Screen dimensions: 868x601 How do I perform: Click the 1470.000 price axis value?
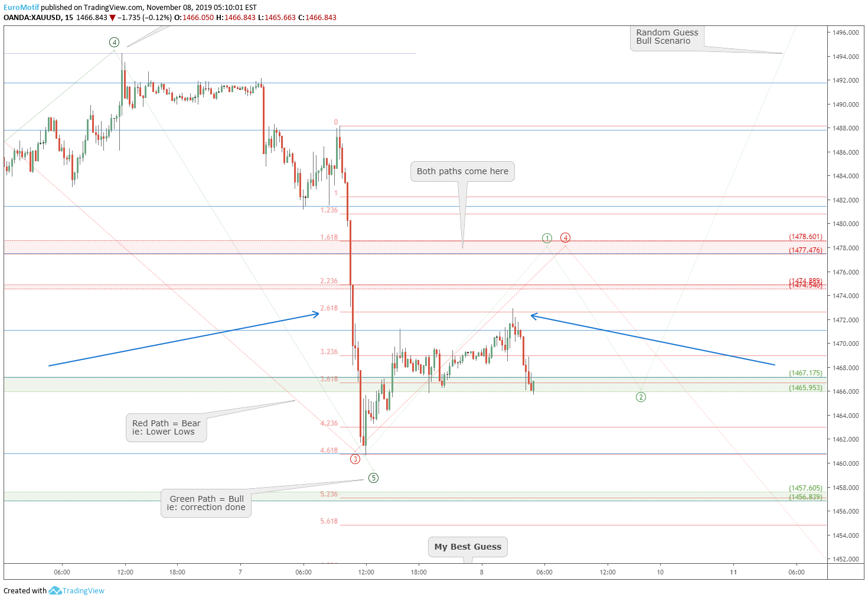[846, 344]
